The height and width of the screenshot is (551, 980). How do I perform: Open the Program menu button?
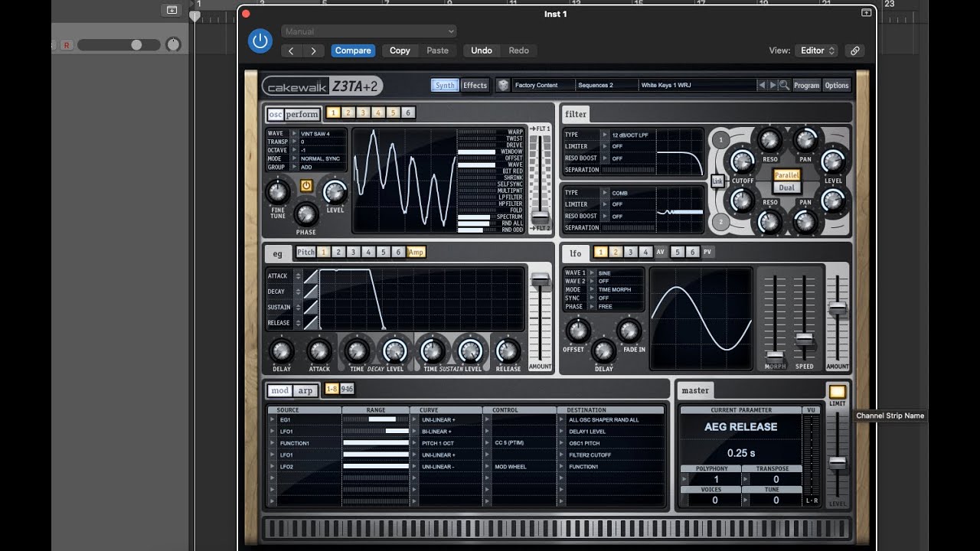[806, 85]
